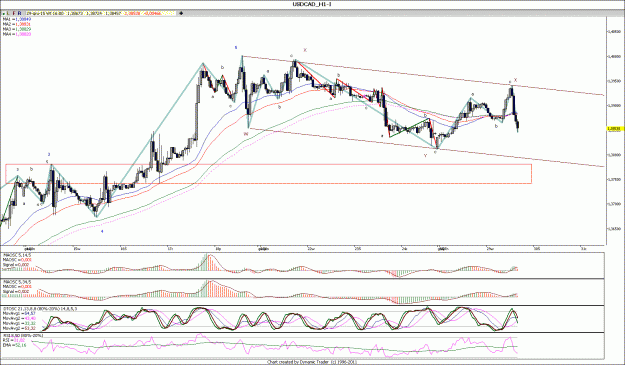The width and height of the screenshot is (625, 365).
Task: Click the blue wave 4 label below the low
Action: pos(102,231)
